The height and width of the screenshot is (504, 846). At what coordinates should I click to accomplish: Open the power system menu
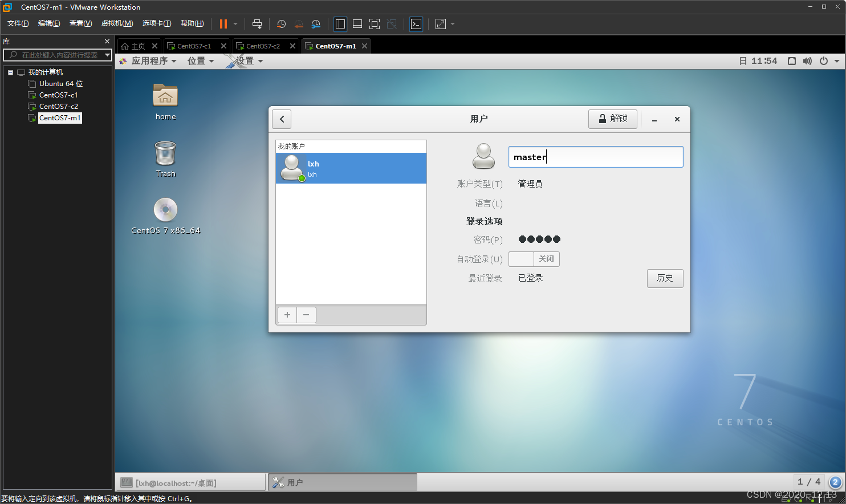pyautogui.click(x=829, y=61)
